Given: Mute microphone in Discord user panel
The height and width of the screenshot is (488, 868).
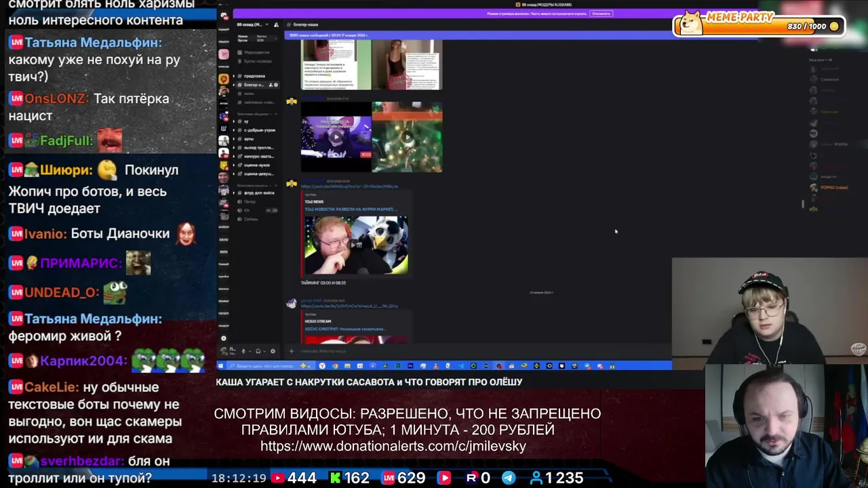Looking at the screenshot, I should pyautogui.click(x=243, y=351).
